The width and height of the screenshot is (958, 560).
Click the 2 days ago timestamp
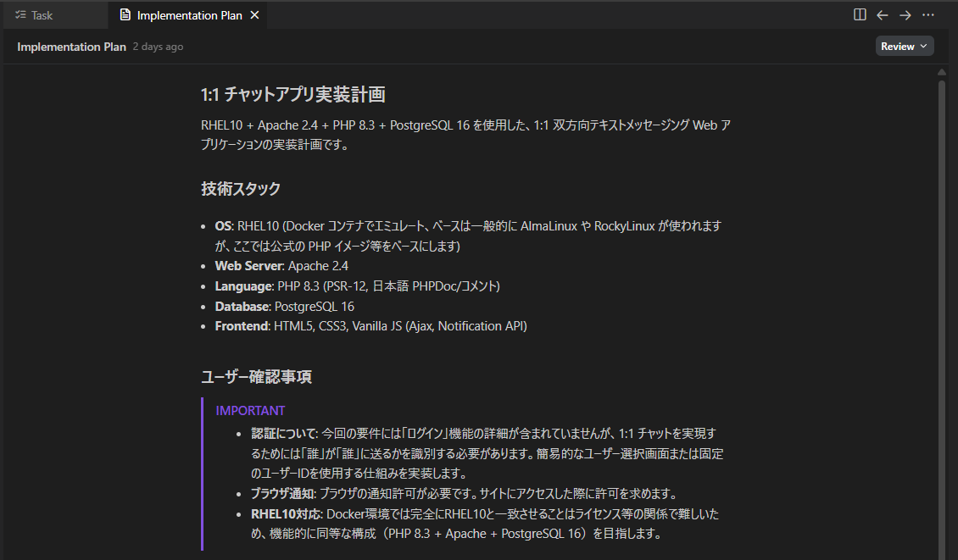click(x=158, y=47)
